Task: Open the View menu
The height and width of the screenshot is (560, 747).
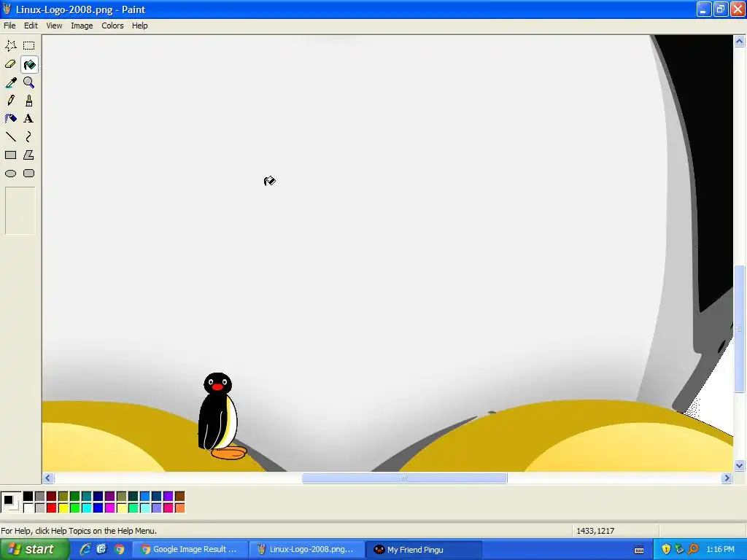Action: tap(54, 26)
